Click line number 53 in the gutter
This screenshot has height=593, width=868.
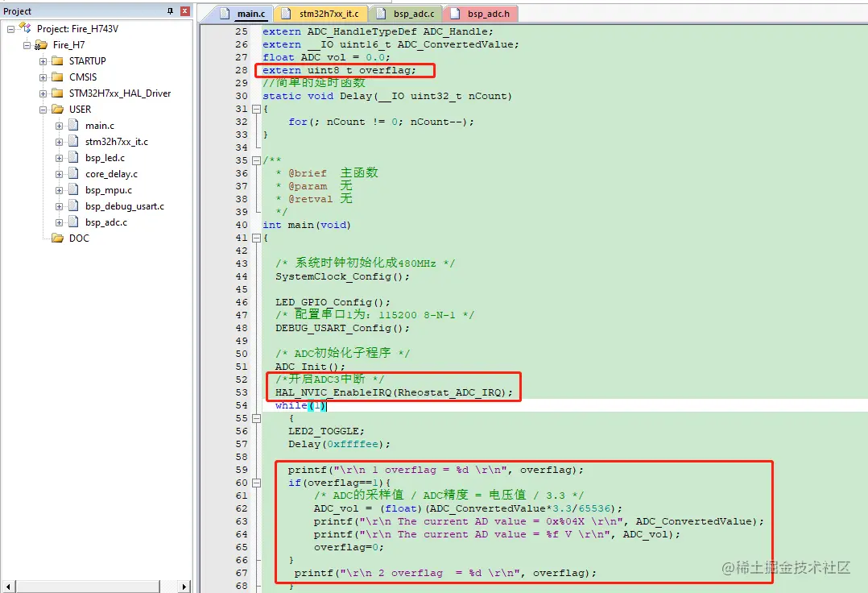tap(242, 392)
